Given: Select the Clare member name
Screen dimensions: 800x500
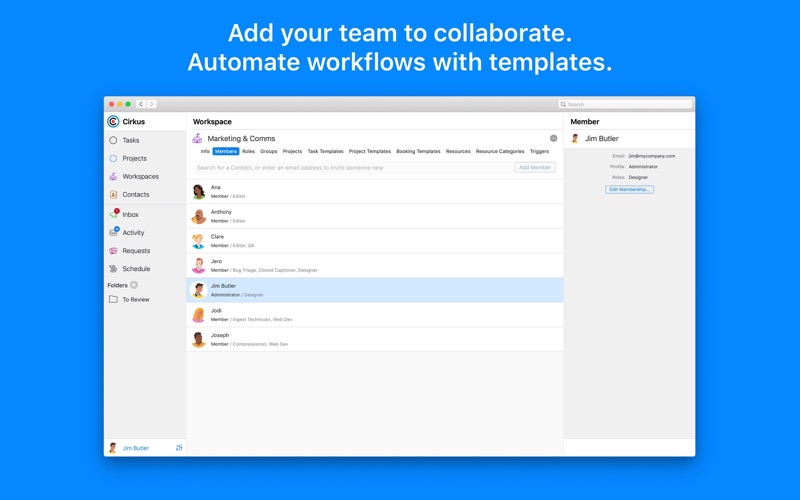Looking at the screenshot, I should [217, 237].
